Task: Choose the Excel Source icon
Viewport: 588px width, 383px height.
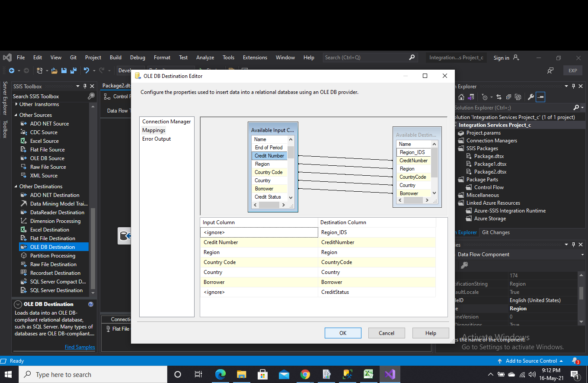Action: pyautogui.click(x=23, y=141)
